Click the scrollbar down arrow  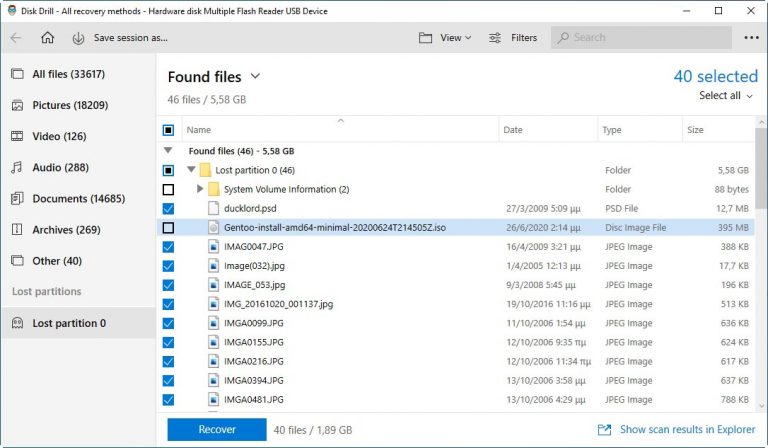click(761, 406)
